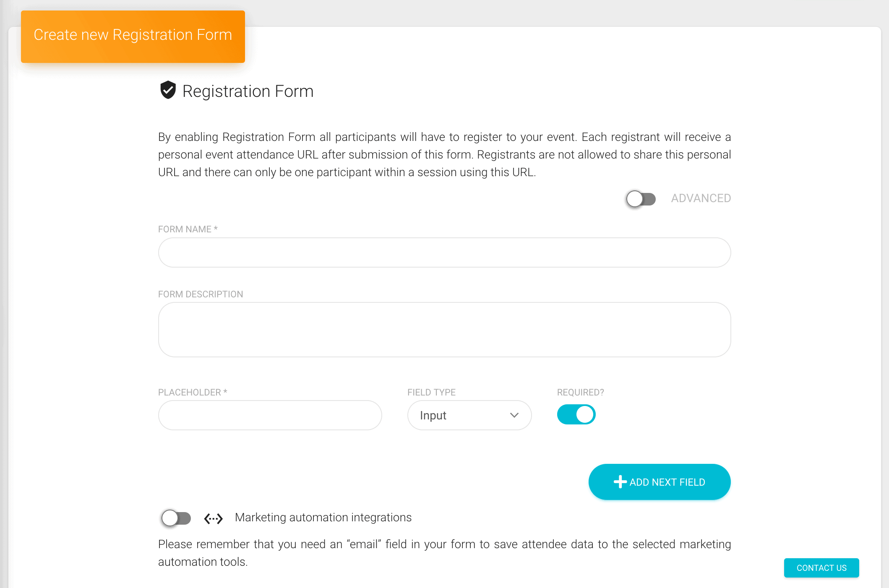Toggle the ADVANCED switch on
The height and width of the screenshot is (588, 889).
pos(641,199)
